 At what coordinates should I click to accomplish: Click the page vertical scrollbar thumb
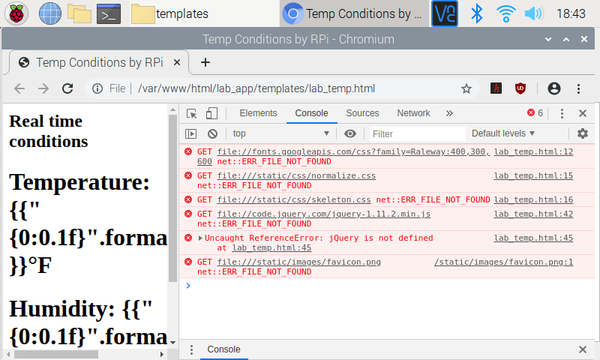(x=173, y=198)
